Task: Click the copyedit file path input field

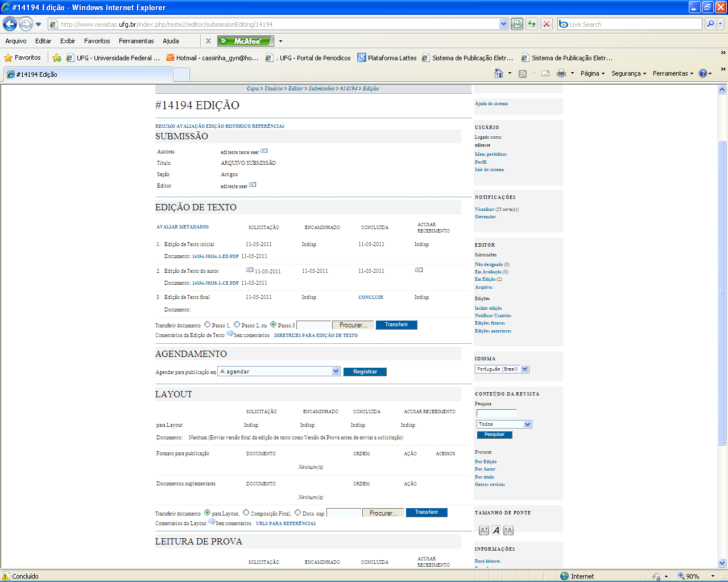Action: pyautogui.click(x=314, y=325)
